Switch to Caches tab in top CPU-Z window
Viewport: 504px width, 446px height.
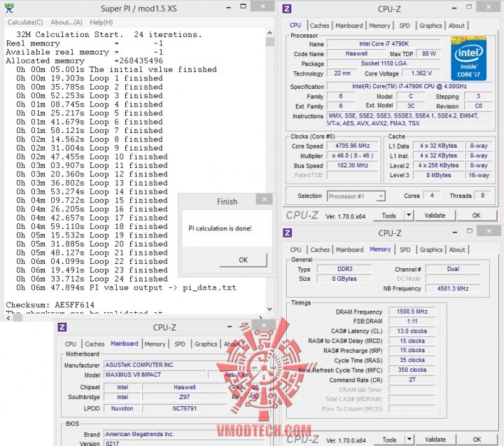pos(319,25)
